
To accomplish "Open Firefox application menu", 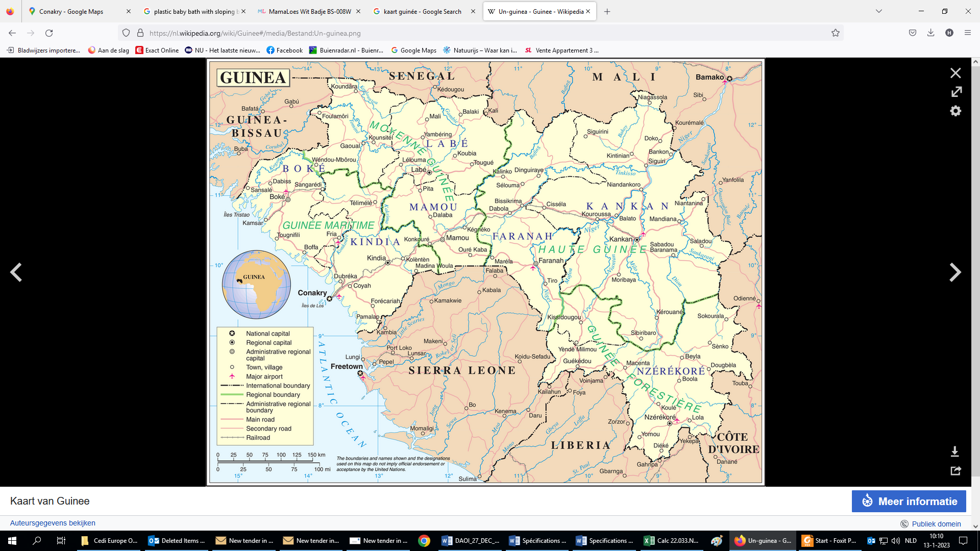I will [967, 33].
